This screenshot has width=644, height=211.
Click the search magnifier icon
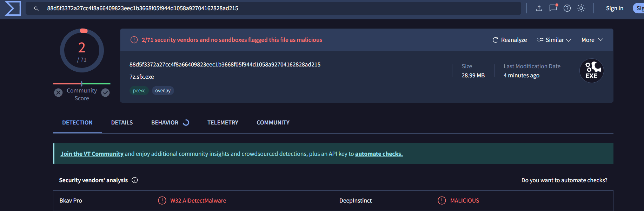tap(36, 8)
